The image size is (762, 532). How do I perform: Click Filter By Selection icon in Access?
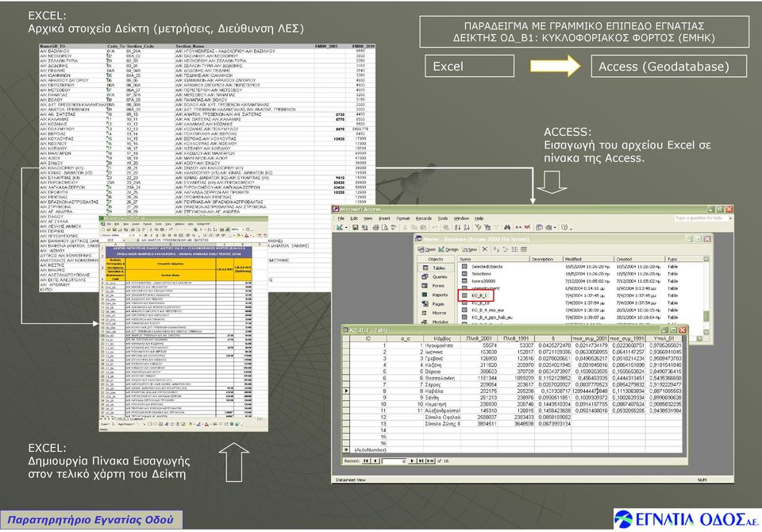pos(478,228)
